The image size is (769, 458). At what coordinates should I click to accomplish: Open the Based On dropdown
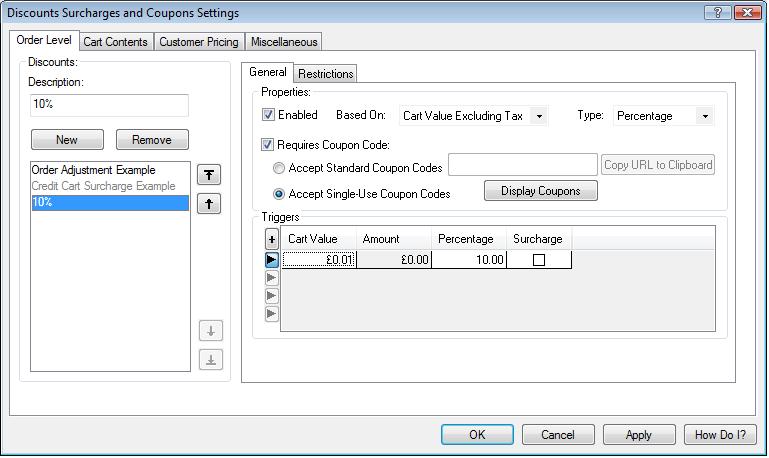pos(539,116)
